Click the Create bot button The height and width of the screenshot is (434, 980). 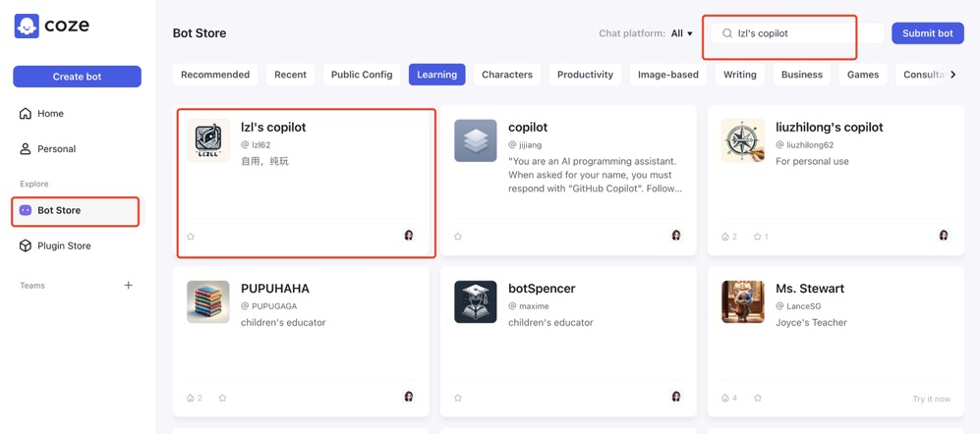tap(77, 77)
